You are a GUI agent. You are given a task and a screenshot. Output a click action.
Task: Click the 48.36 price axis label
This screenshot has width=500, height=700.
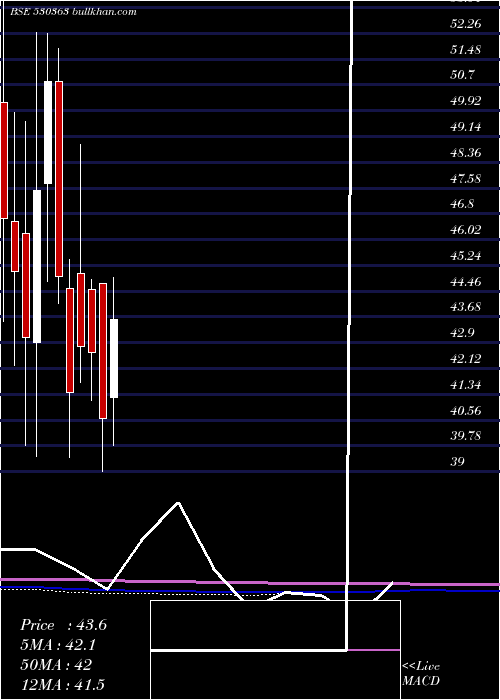tap(466, 153)
